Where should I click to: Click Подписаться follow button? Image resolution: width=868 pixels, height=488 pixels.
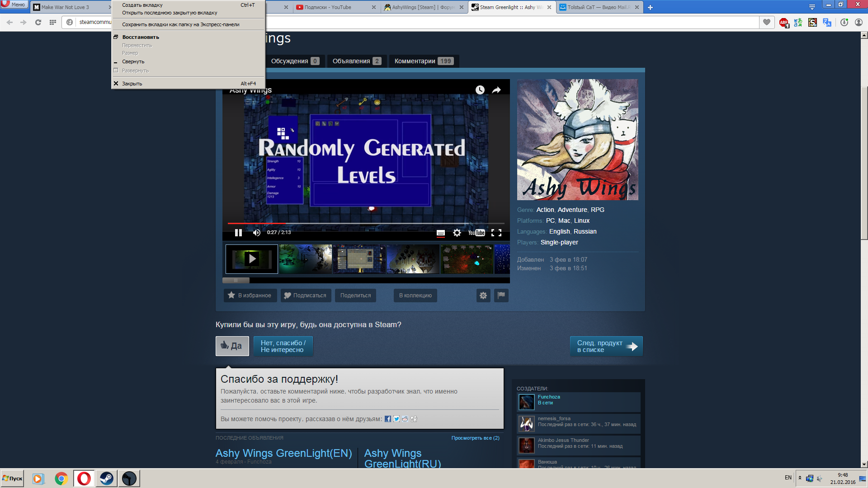pos(306,296)
